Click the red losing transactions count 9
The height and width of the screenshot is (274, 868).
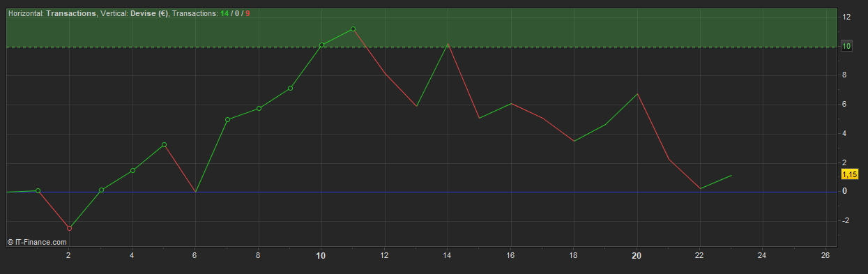click(248, 13)
